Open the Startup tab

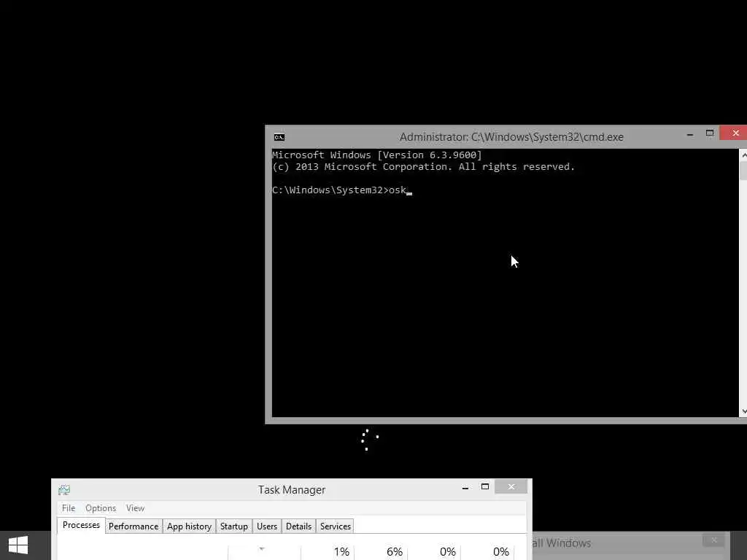234,526
